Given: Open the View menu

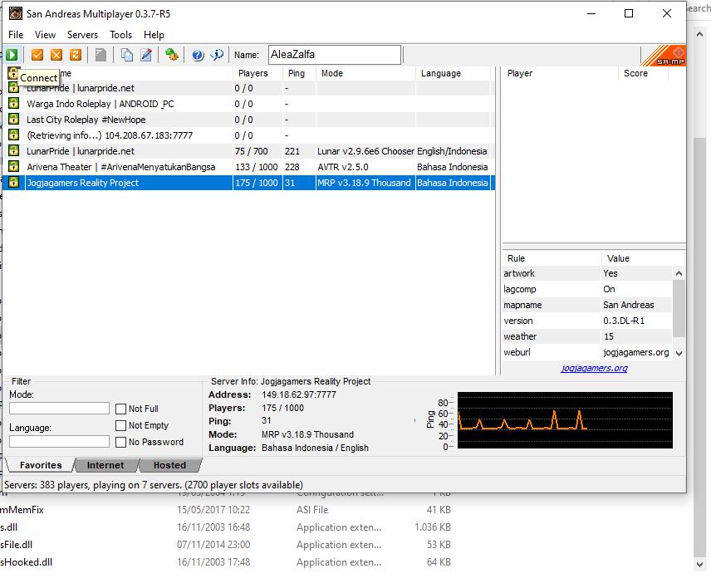Looking at the screenshot, I should (x=46, y=35).
